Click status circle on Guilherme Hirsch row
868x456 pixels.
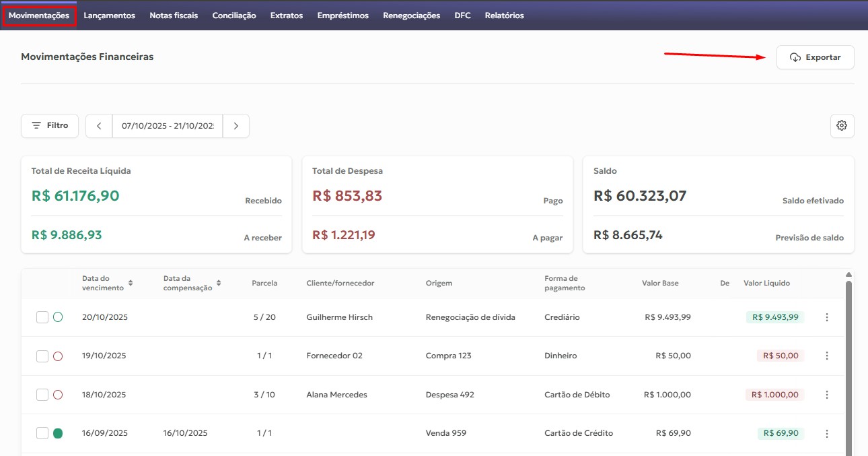[x=58, y=317]
